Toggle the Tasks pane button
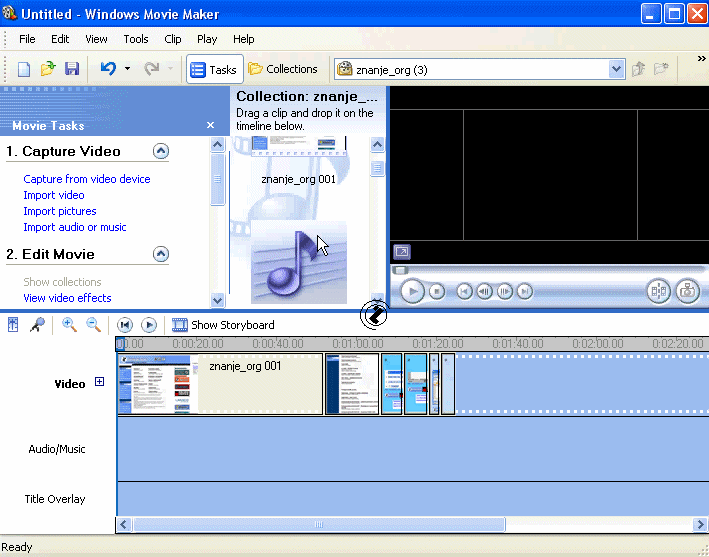This screenshot has width=709, height=557. [214, 70]
